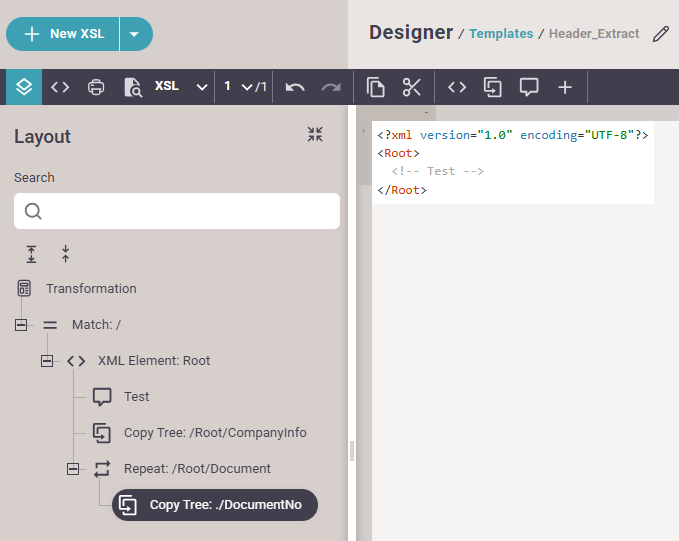The width and height of the screenshot is (679, 541).
Task: Collapse the XML Element: Root node
Action: point(47,361)
